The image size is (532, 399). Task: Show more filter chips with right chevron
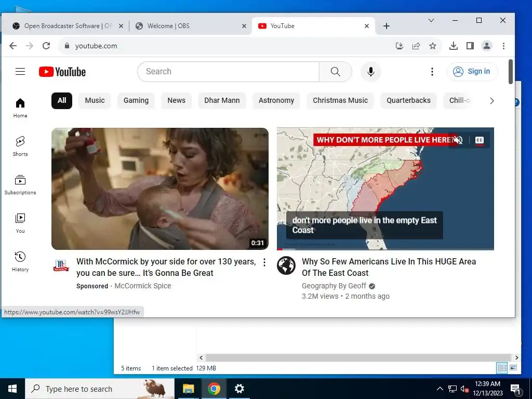491,101
